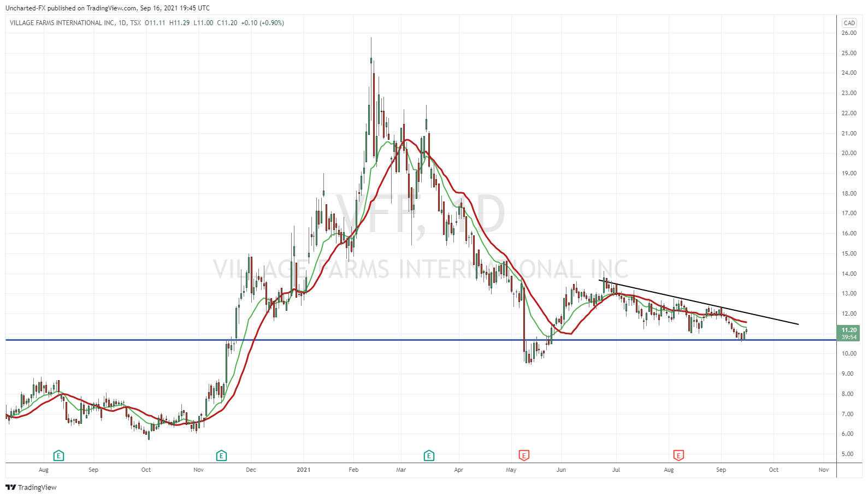This screenshot has width=868, height=497.
Task: Click the 5.00 price axis label
Action: [x=848, y=454]
